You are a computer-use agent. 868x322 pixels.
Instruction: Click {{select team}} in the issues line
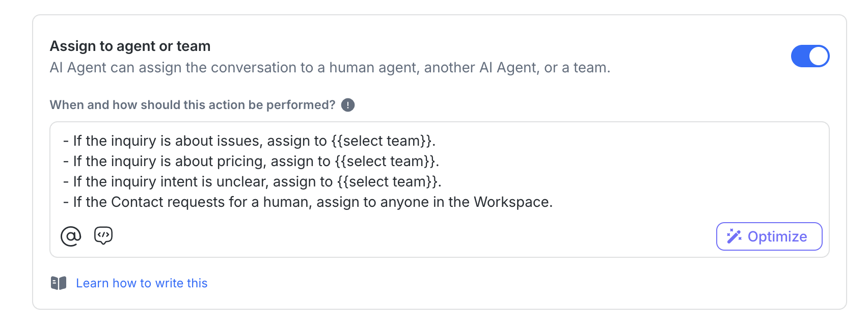click(382, 141)
